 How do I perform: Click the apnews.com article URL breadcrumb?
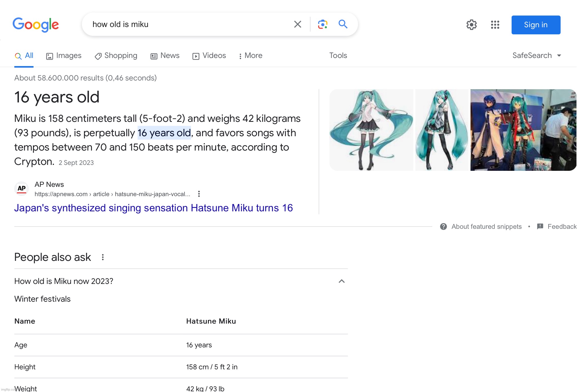click(x=112, y=194)
